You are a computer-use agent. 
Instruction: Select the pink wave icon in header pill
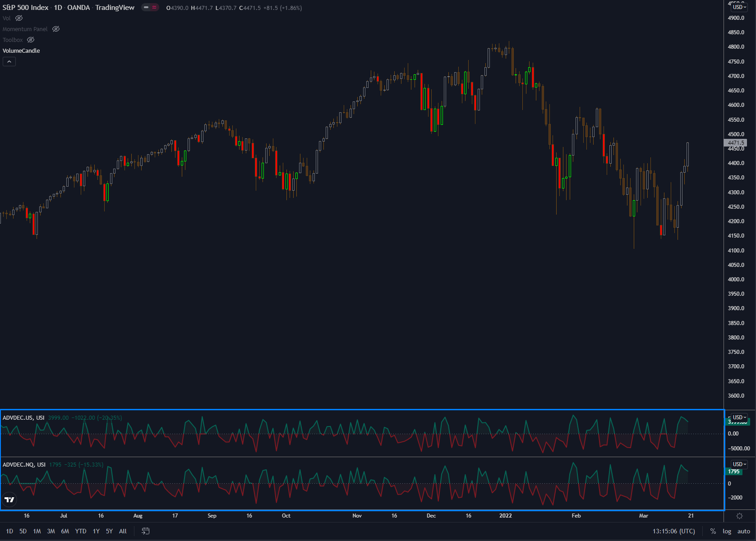(154, 7)
